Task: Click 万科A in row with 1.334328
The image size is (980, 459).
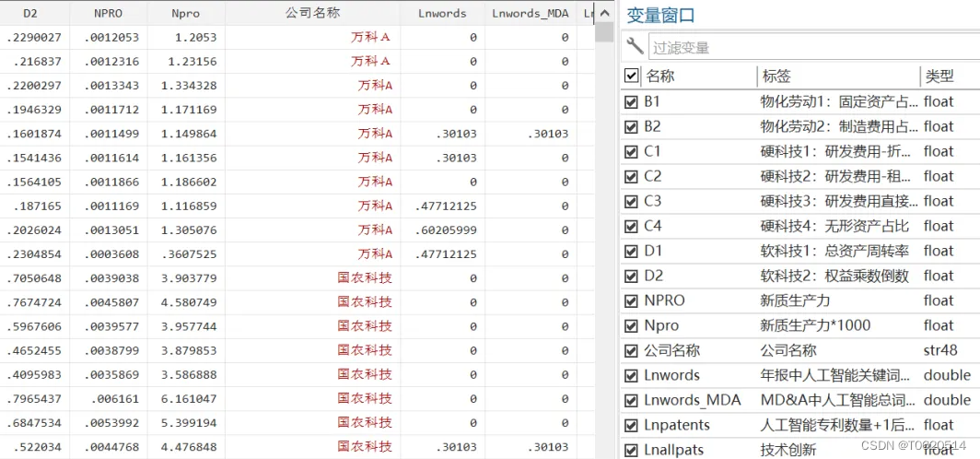Action: coord(375,86)
